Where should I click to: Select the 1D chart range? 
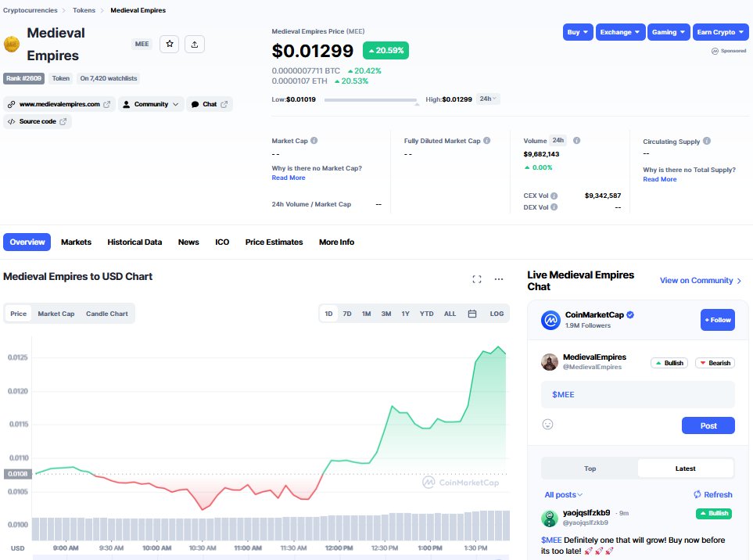point(328,314)
